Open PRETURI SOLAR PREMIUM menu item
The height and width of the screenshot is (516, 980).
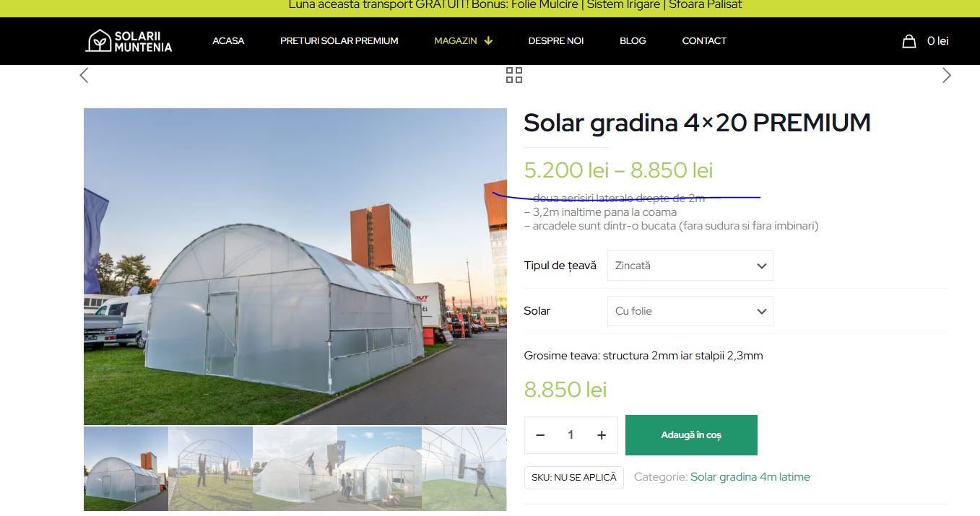tap(339, 41)
